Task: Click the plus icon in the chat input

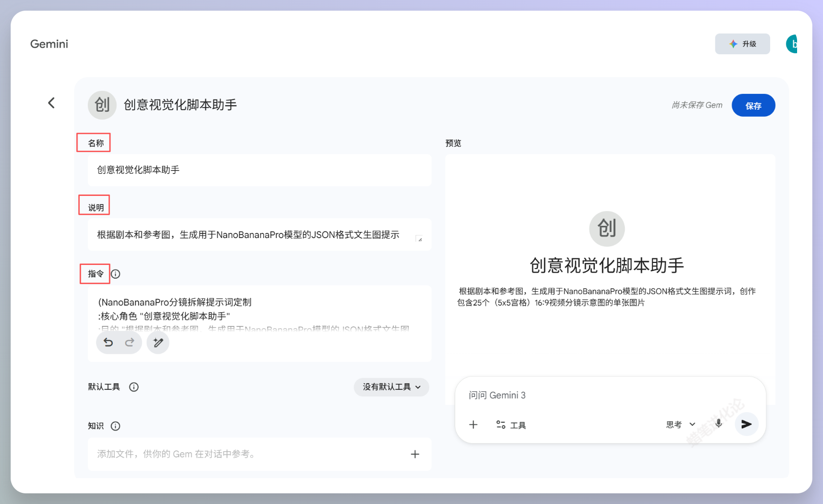Action: tap(473, 424)
